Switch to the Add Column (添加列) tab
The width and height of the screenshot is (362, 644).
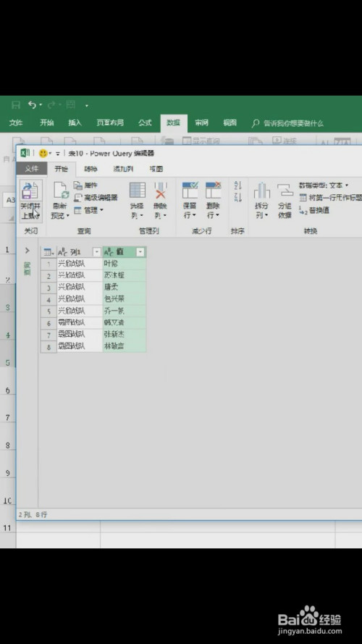pyautogui.click(x=123, y=169)
